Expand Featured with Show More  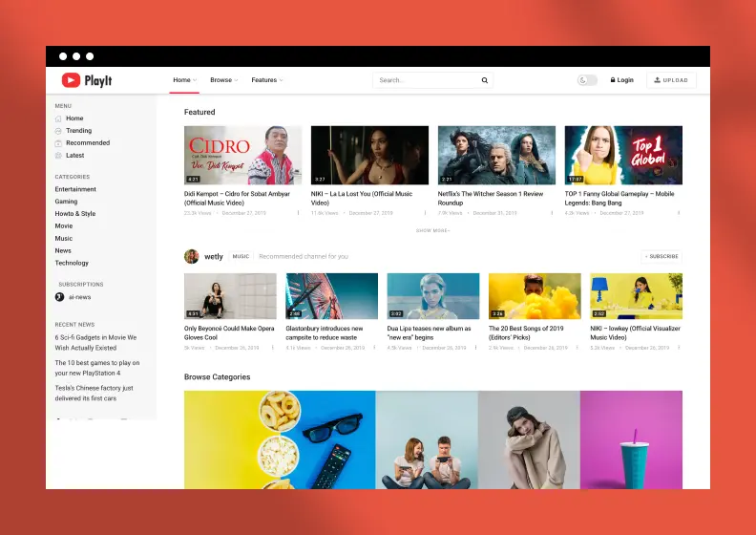433,230
